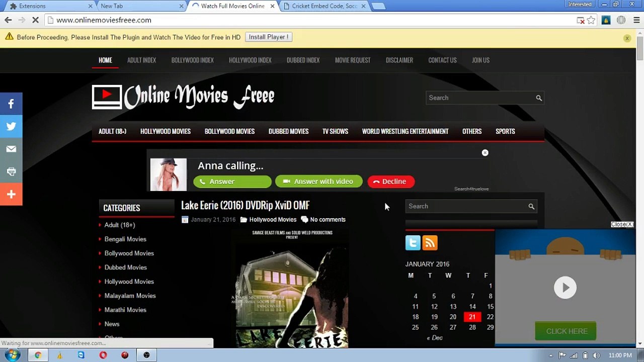This screenshot has width=644, height=362.
Task: Launch Opera from the taskbar
Action: point(103,355)
